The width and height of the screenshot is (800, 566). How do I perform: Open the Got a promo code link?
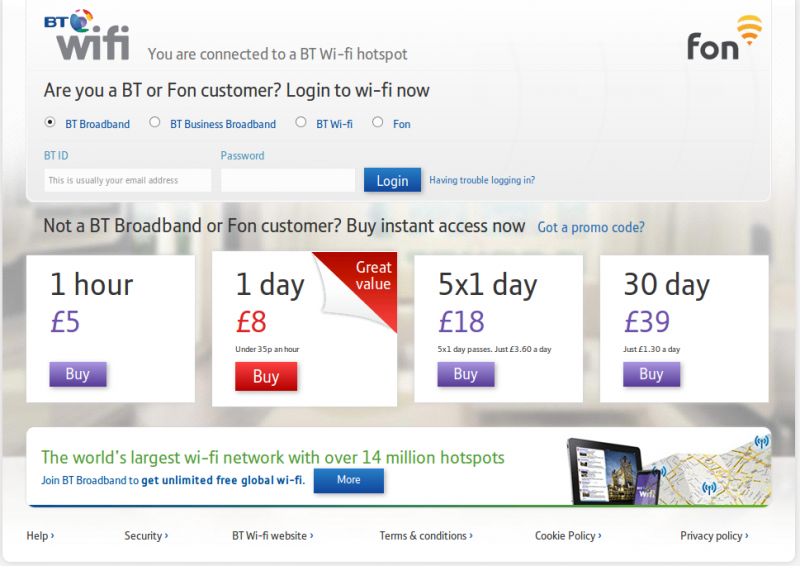(x=591, y=227)
